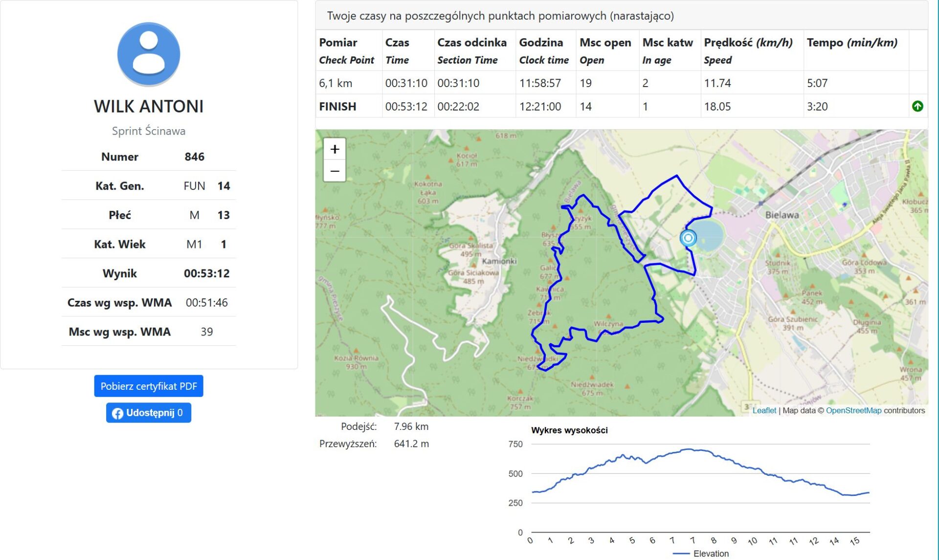Viewport: 939px width, 560px height.
Task: Click the Bielawa town label on map
Action: (x=782, y=215)
